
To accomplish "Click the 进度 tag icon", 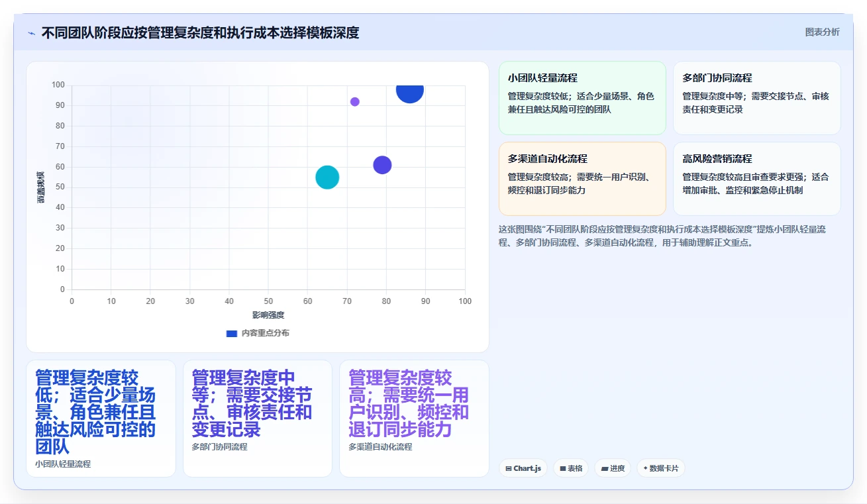I will point(604,469).
